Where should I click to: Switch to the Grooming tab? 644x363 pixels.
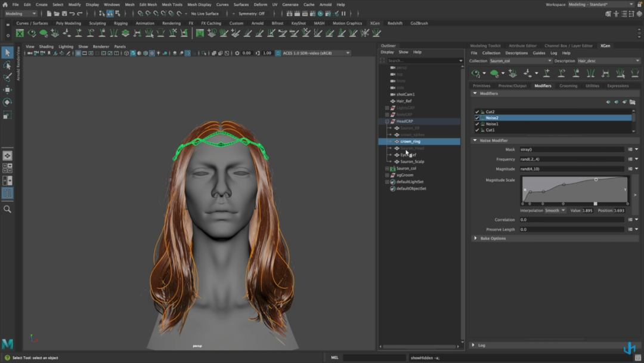[x=568, y=85]
